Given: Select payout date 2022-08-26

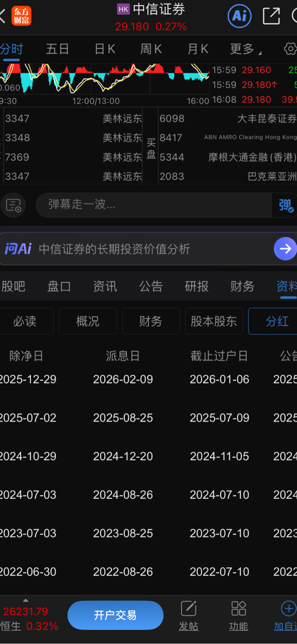Looking at the screenshot, I should click(x=123, y=572).
